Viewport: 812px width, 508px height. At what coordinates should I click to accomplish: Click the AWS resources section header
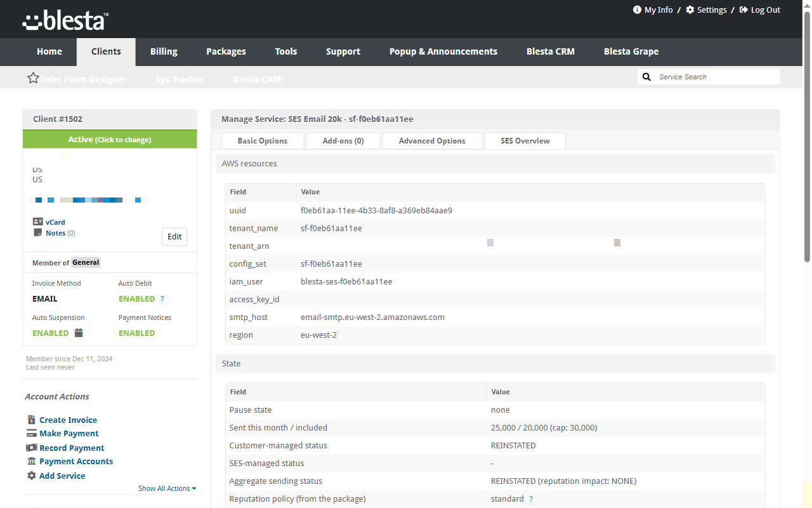495,164
